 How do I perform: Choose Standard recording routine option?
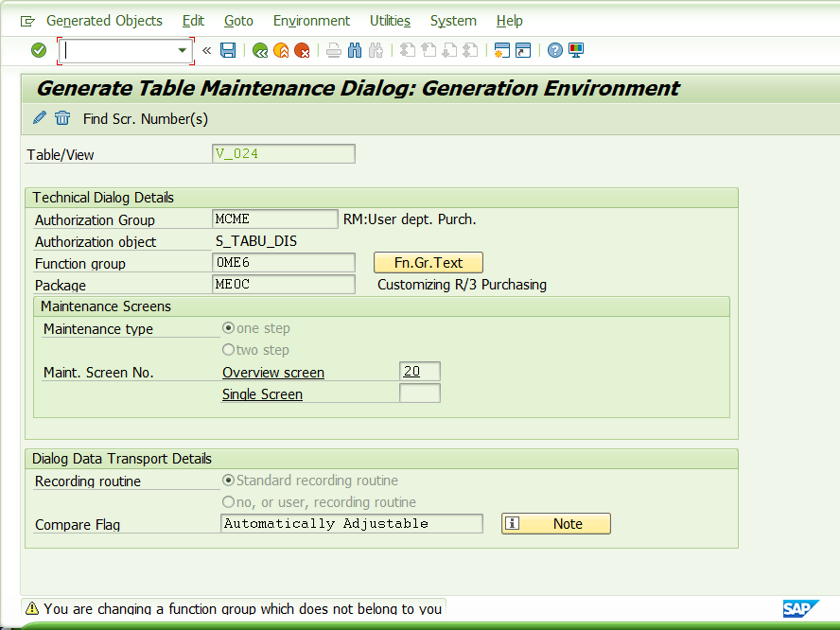pyautogui.click(x=228, y=480)
